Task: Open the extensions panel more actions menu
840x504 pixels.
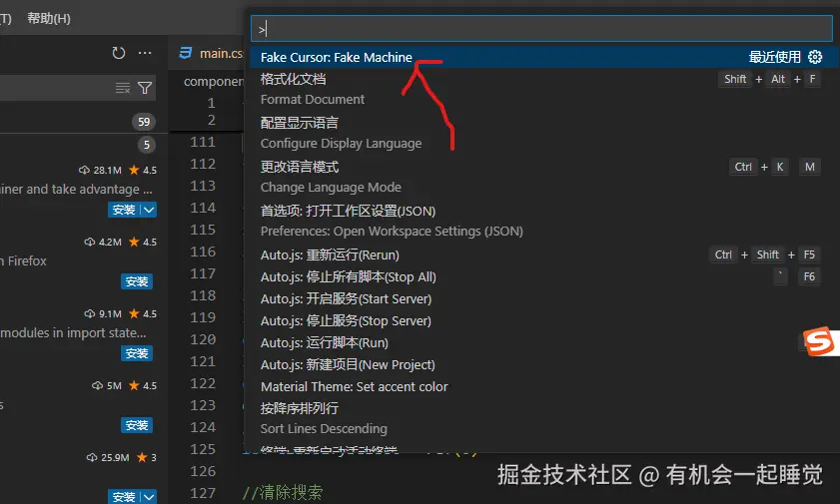Action: [x=145, y=53]
